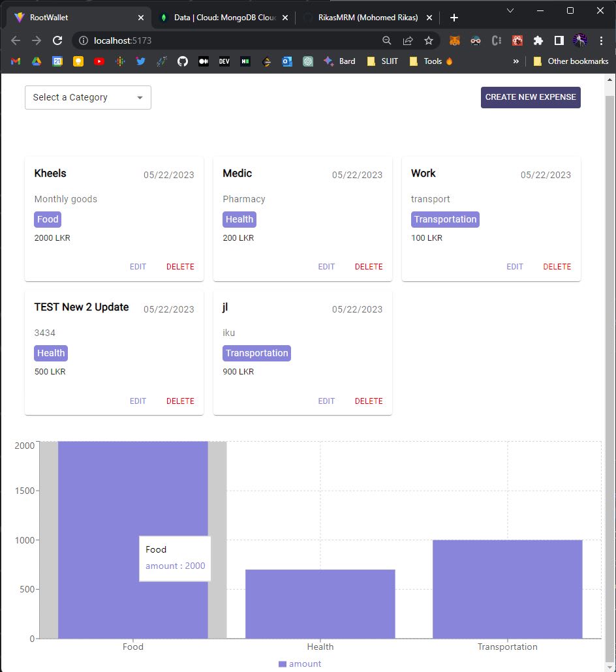Open the Twitter bookmark
This screenshot has height=672, width=616.
[140, 61]
